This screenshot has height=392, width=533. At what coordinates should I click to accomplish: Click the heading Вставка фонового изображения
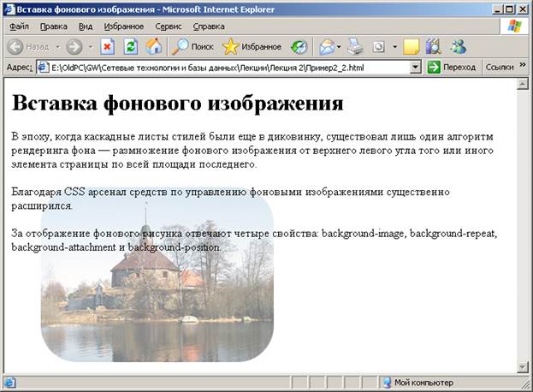pos(177,103)
